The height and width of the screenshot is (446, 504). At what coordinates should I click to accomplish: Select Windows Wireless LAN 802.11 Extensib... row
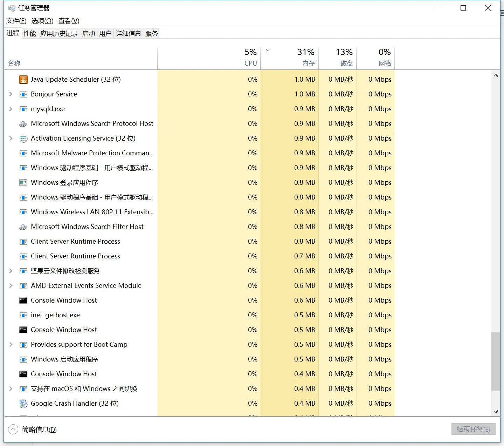200,212
